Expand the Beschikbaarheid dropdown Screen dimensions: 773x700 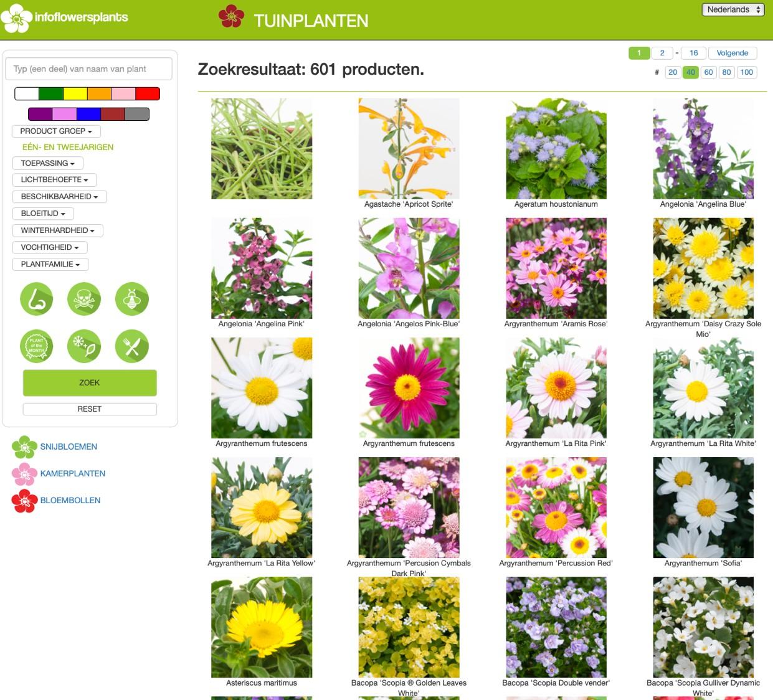coord(59,197)
